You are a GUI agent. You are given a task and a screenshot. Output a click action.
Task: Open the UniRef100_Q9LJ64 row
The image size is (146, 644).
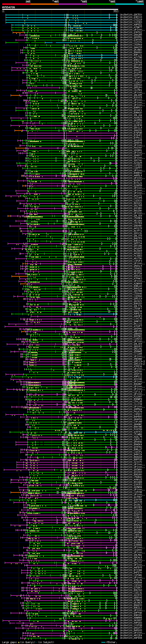[x=131, y=115]
